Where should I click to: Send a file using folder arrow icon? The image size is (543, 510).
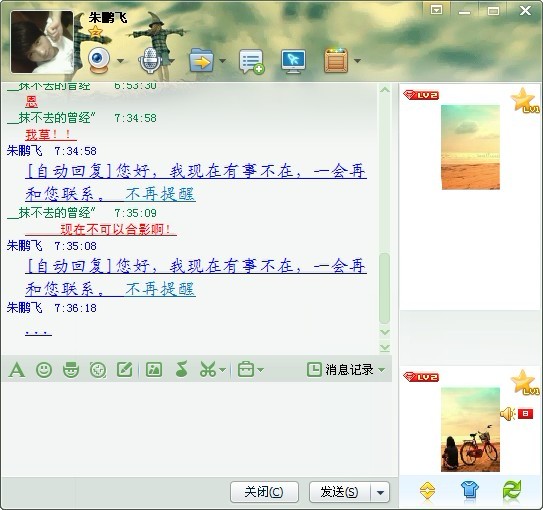point(201,60)
